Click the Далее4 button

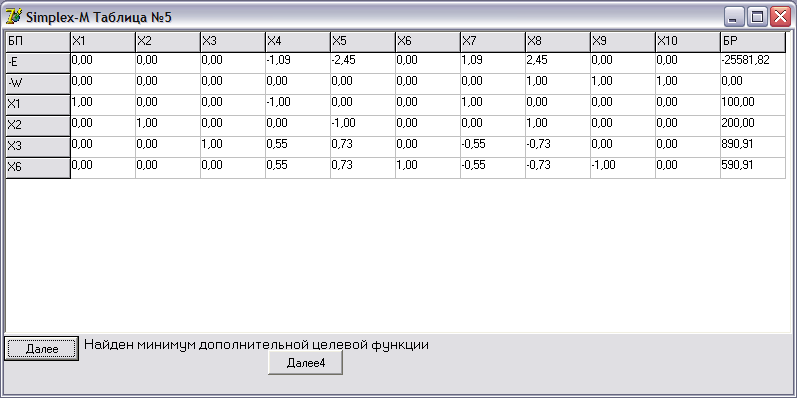click(x=305, y=363)
